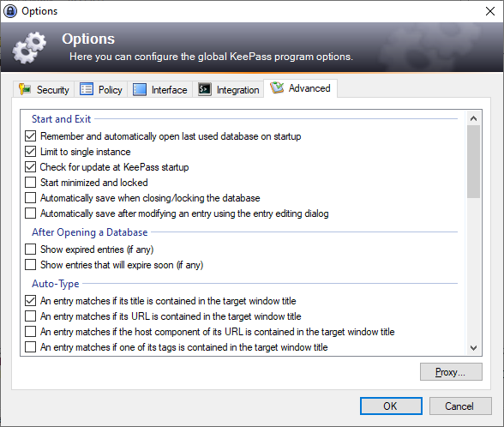504x427 pixels.
Task: Click the Advanced tab checklist icon
Action: tap(277, 87)
